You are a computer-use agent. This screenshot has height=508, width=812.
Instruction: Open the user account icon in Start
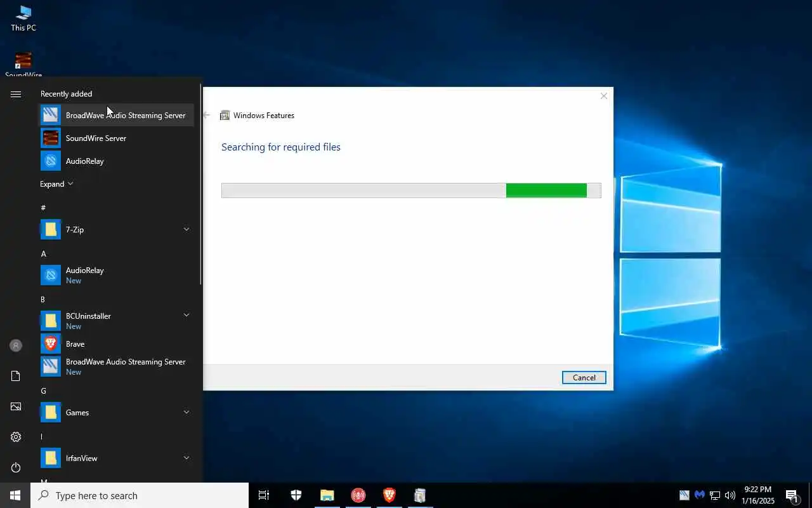16,345
